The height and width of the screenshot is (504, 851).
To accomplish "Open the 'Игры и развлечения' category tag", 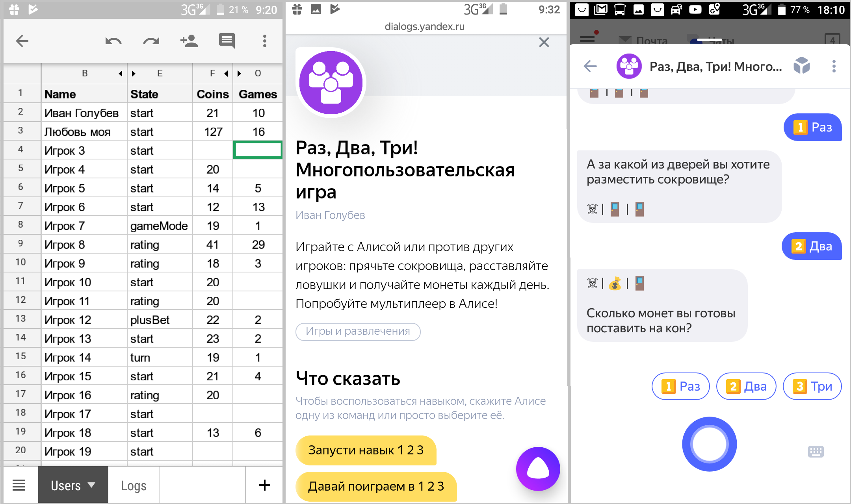I will (x=358, y=331).
